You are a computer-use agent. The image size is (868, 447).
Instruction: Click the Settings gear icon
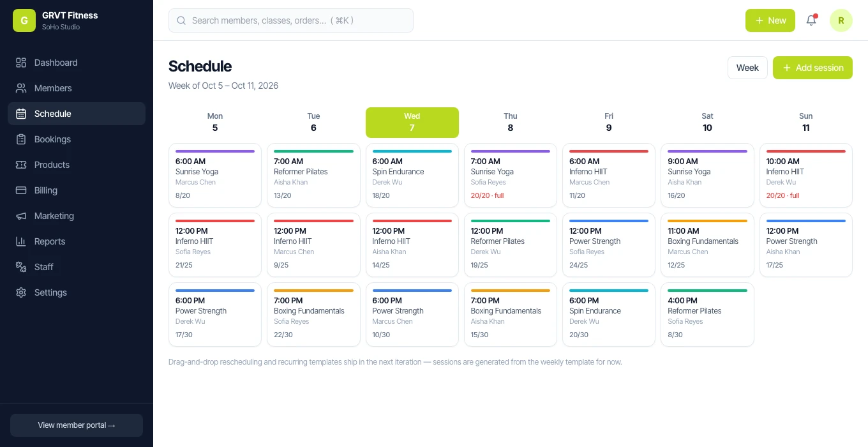coord(21,292)
